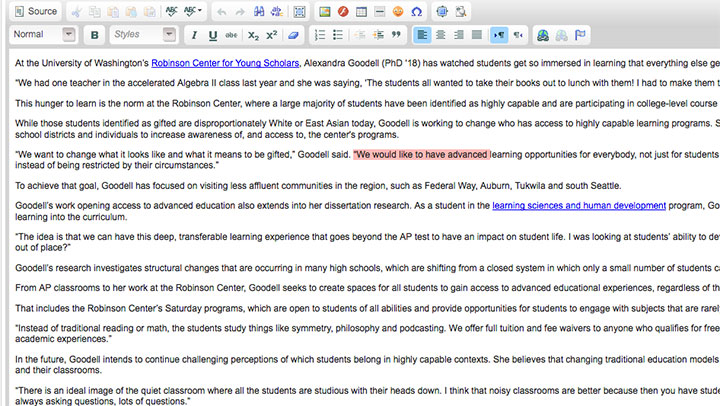Open the Find tool (binoculars icon)
This screenshot has height=406, width=720.
[x=259, y=11]
